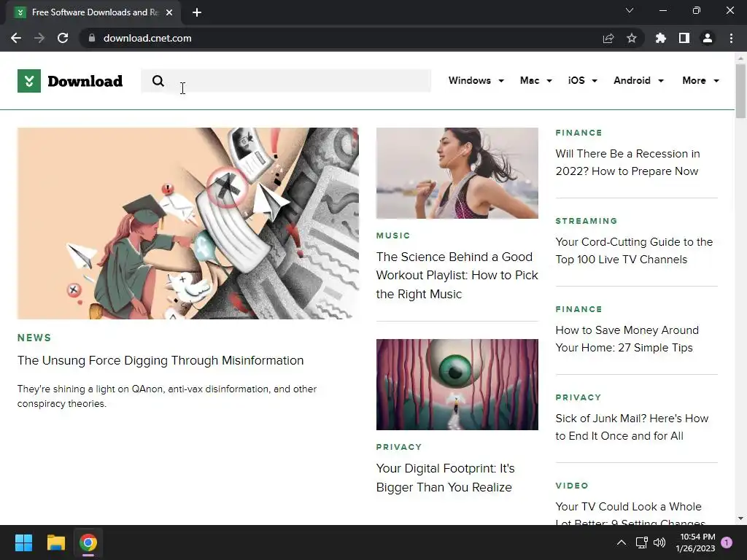Bookmark this page with star icon
The width and height of the screenshot is (747, 560).
[632, 38]
